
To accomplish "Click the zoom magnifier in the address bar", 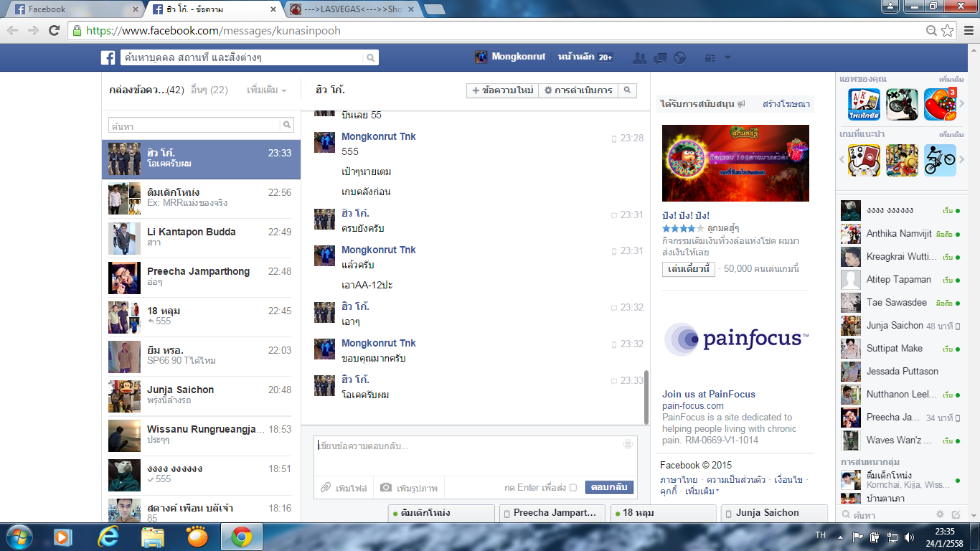I will (931, 31).
